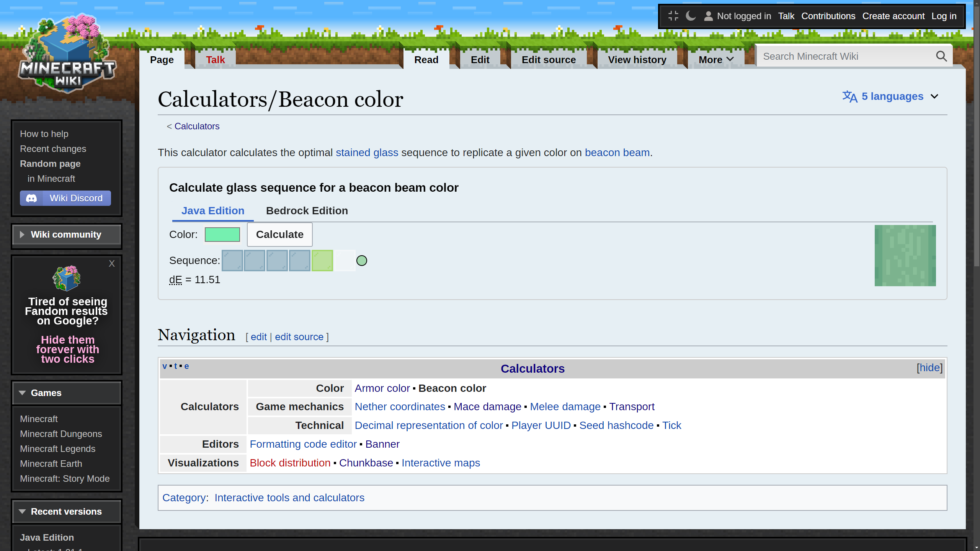980x551 pixels.
Task: Toggle dark mode with the moon icon
Action: tap(691, 16)
